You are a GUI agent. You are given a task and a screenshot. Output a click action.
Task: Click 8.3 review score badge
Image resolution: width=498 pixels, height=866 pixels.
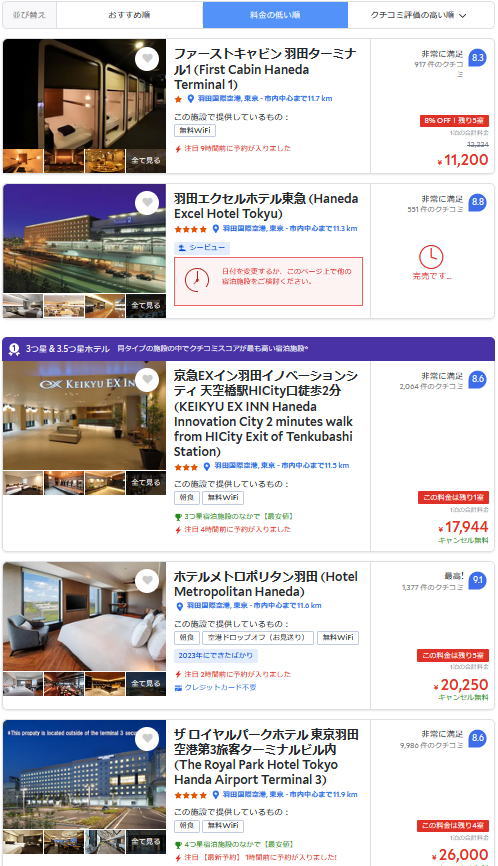[x=478, y=57]
